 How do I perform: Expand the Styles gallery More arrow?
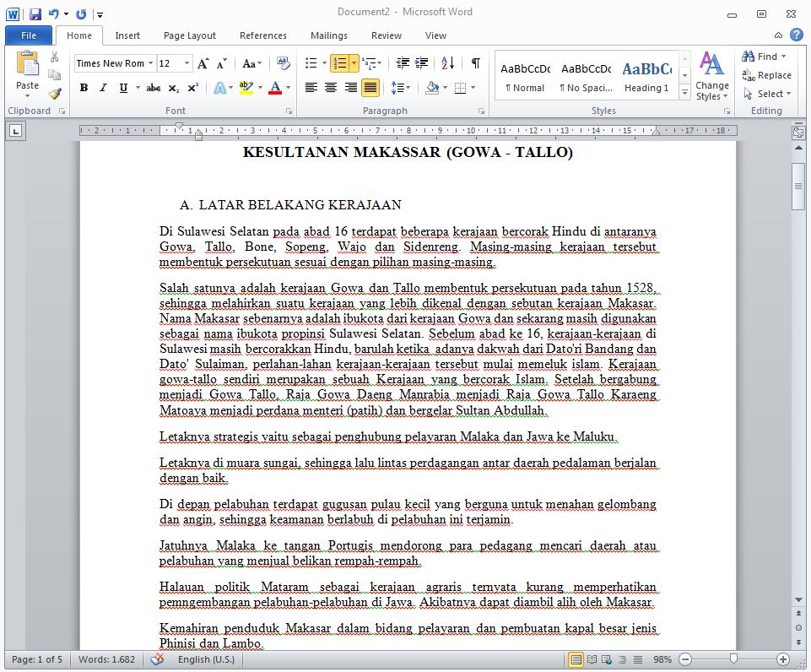[x=684, y=93]
